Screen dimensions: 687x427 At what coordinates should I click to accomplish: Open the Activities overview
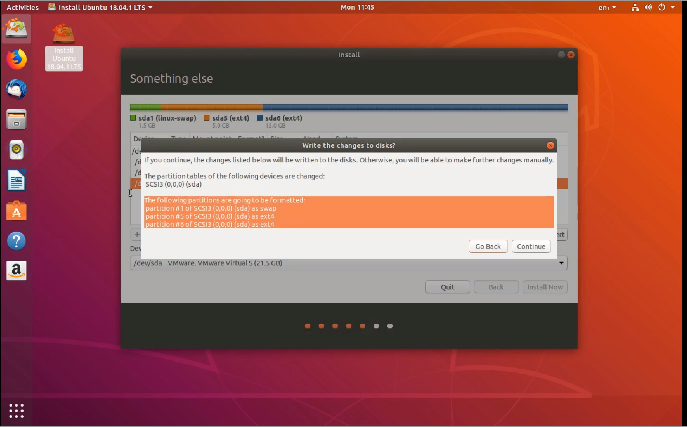tap(22, 7)
